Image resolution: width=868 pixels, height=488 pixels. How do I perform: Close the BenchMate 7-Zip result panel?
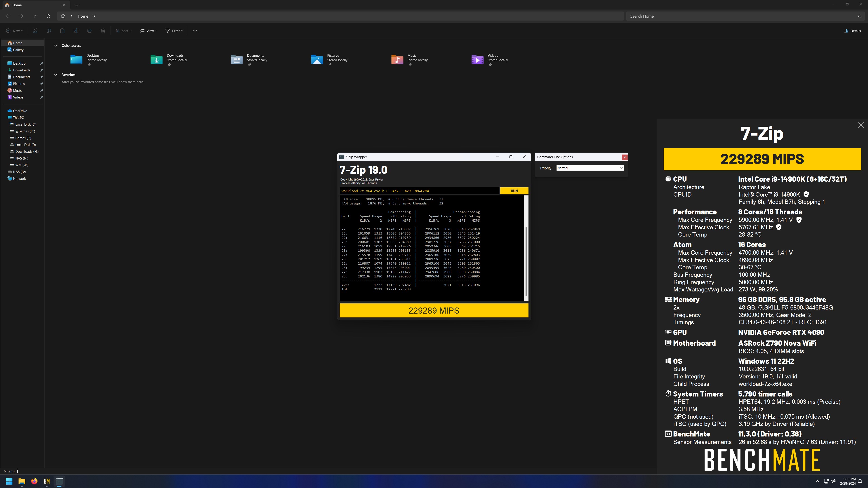861,125
